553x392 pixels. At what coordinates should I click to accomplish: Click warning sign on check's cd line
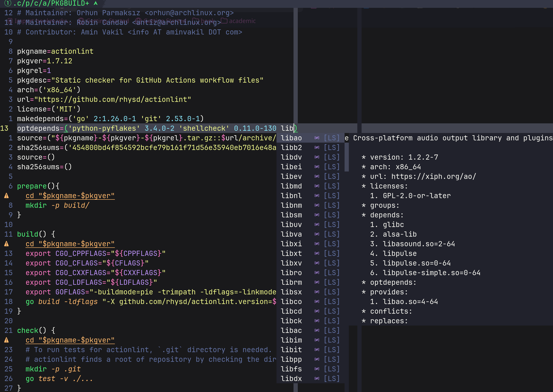[x=6, y=340]
